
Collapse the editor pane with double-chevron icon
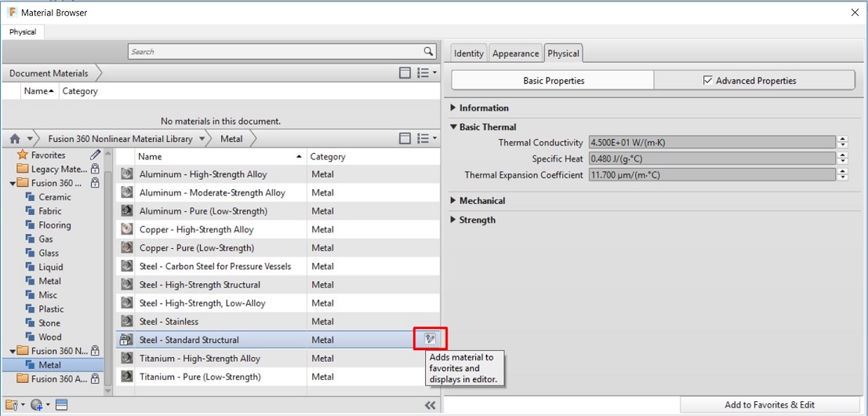[x=430, y=406]
